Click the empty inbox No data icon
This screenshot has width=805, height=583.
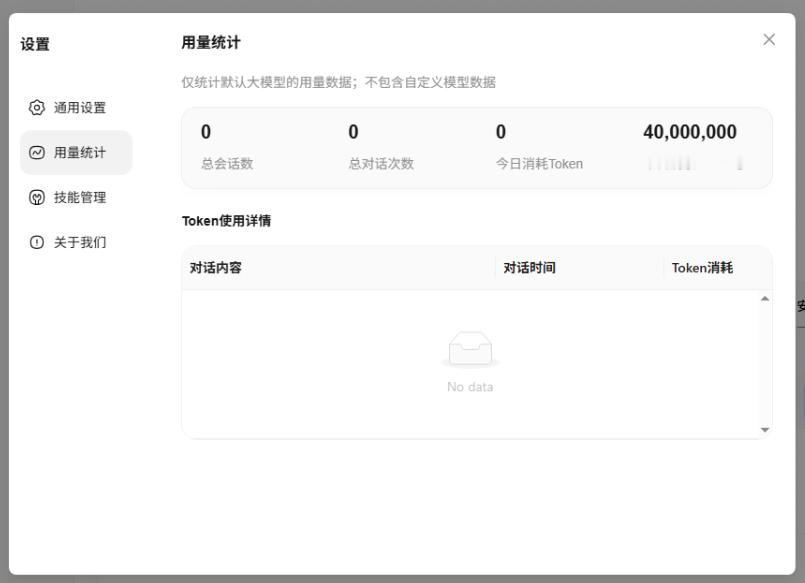470,349
